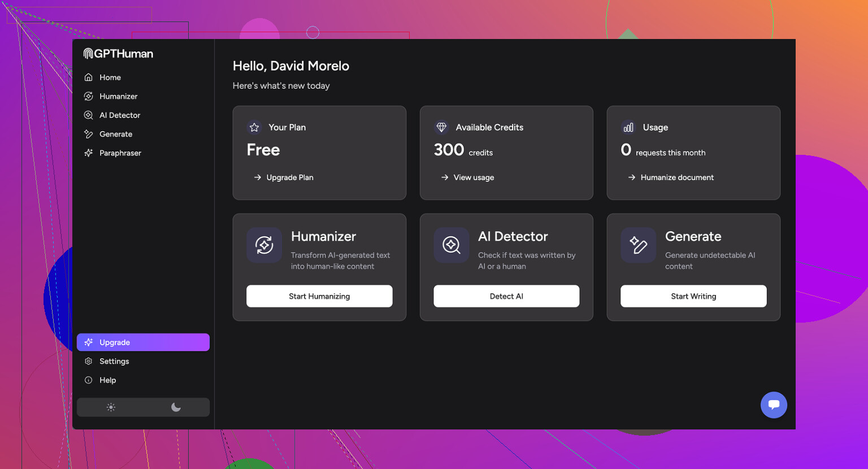Go to AI Detector in sidebar
The width and height of the screenshot is (868, 469).
click(x=119, y=115)
